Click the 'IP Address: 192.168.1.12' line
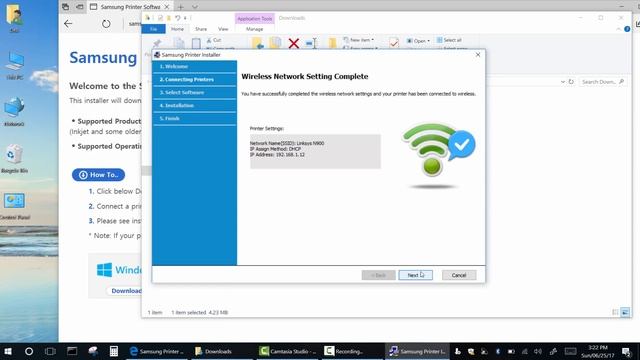640x360 pixels. [277, 155]
